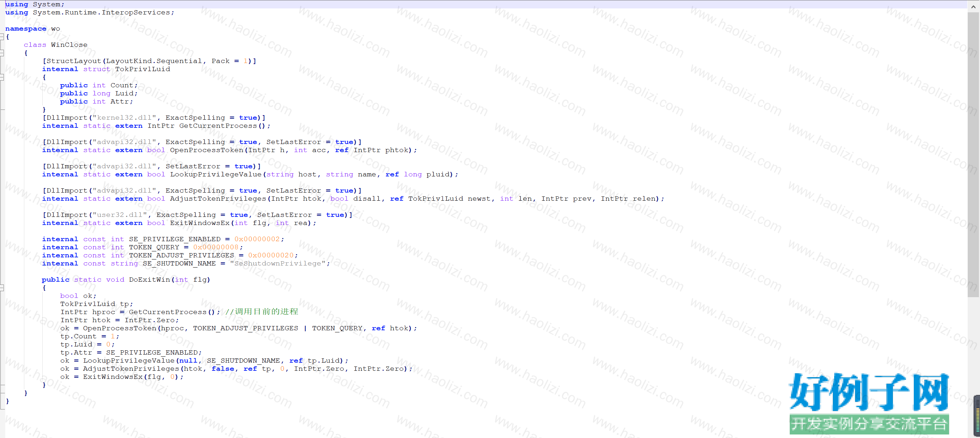This screenshot has height=438, width=980.
Task: Click the Chinese comment '//调用目前的进程'
Action: coord(262,312)
